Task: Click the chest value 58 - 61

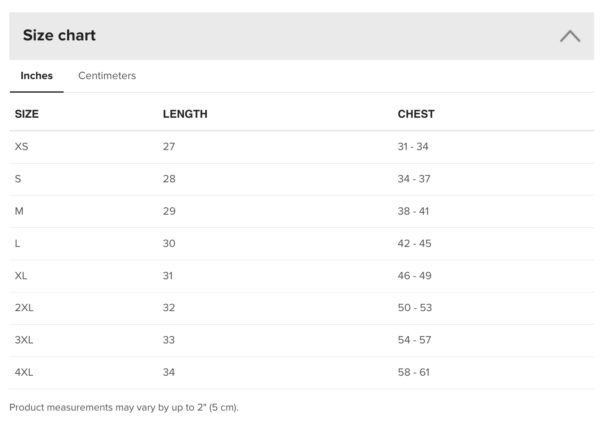Action: click(414, 372)
